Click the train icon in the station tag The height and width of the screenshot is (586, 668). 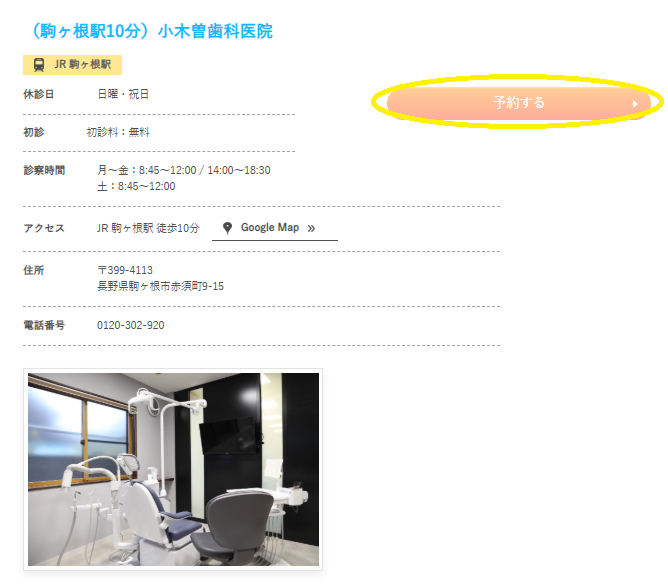39,65
